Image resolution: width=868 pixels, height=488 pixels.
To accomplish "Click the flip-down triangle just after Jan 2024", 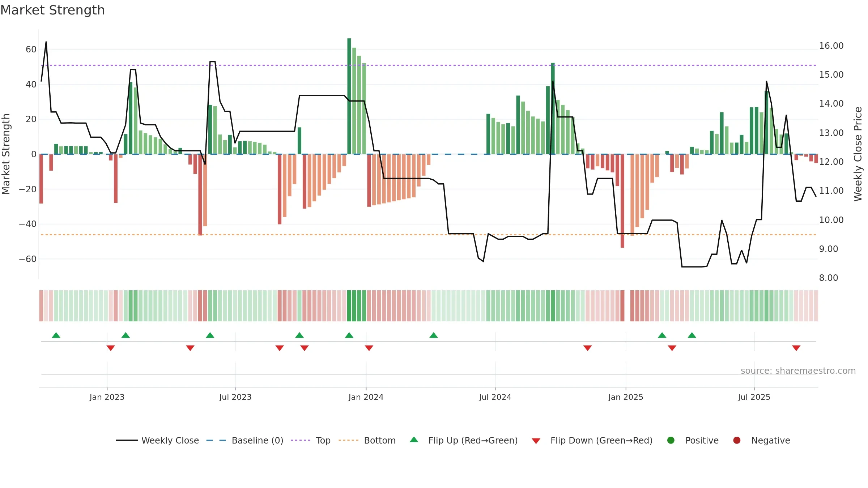I will click(369, 348).
